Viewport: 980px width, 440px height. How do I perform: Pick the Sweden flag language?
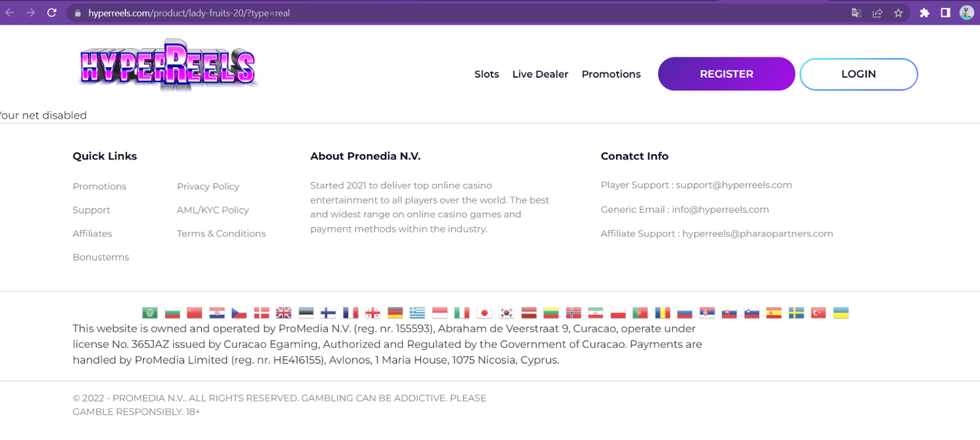tap(796, 313)
